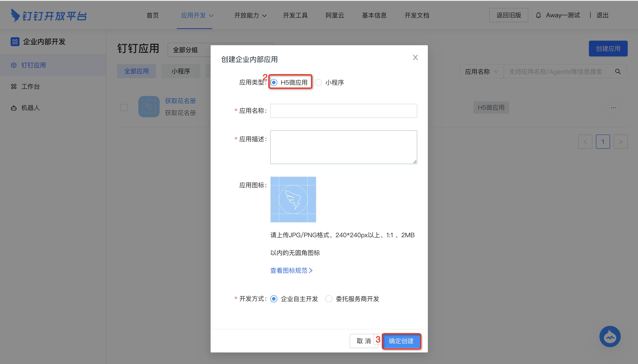
Task: Click the 获取花名册 app icon
Action: click(149, 107)
